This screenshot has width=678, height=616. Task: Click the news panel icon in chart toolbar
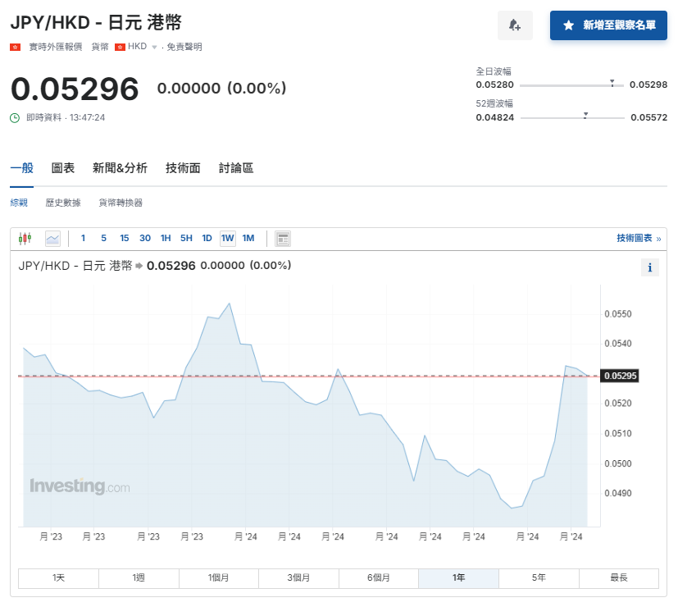click(281, 238)
